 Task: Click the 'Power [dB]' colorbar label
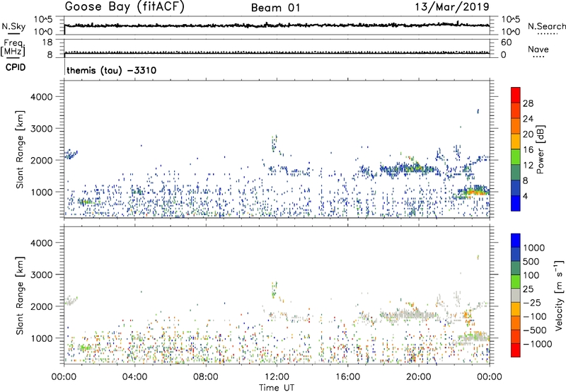click(541, 149)
